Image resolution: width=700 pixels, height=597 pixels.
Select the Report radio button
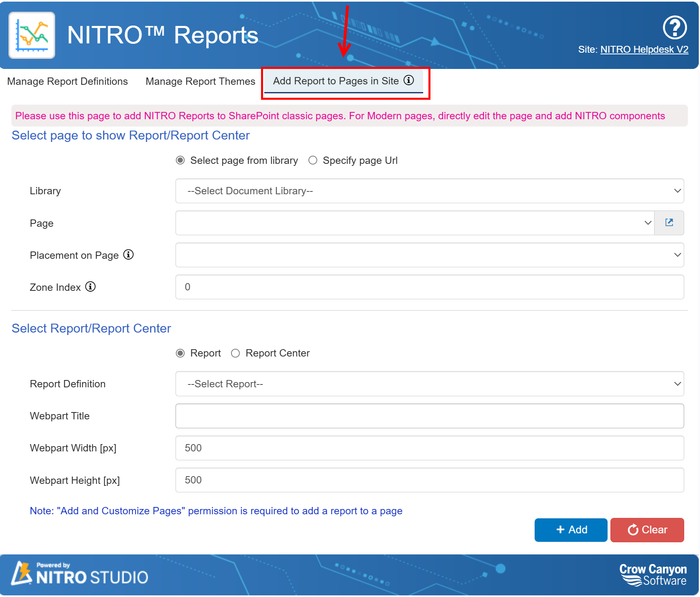coord(180,353)
